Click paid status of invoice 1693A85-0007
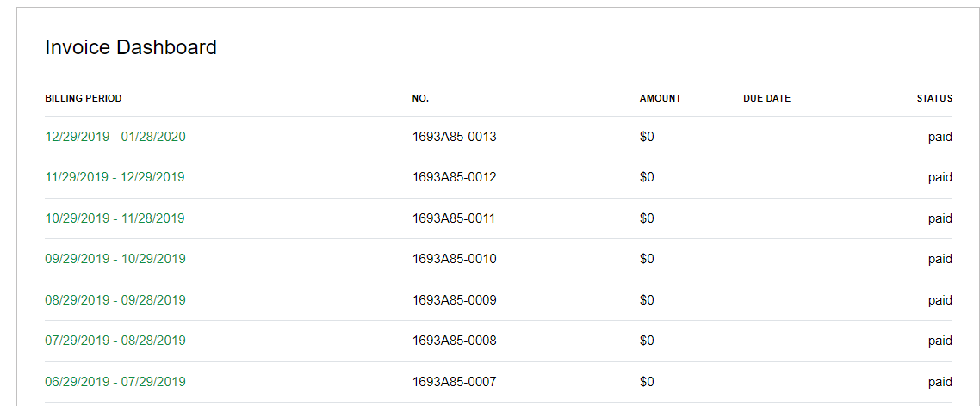The width and height of the screenshot is (980, 406). (x=940, y=382)
